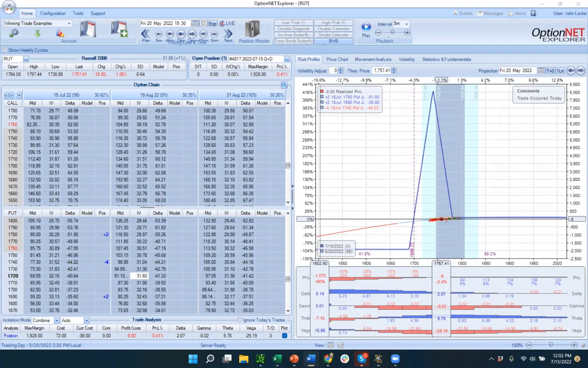The width and height of the screenshot is (588, 368).
Task: Switch to the Price Chart tab
Action: pyautogui.click(x=337, y=59)
